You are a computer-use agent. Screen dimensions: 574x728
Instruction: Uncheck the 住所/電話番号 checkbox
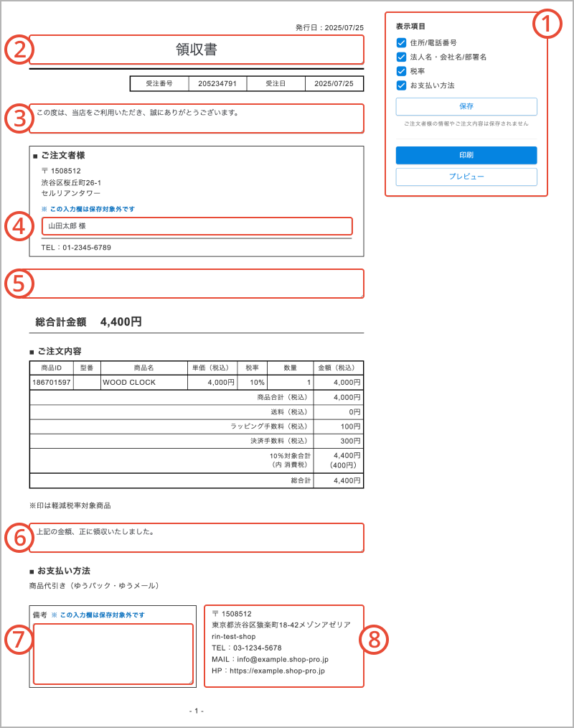coord(402,43)
